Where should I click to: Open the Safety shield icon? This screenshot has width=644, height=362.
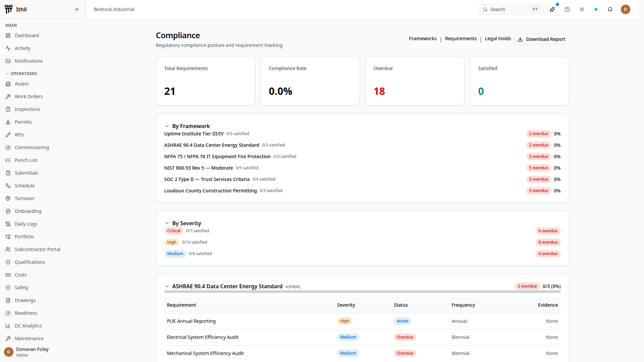point(8,288)
